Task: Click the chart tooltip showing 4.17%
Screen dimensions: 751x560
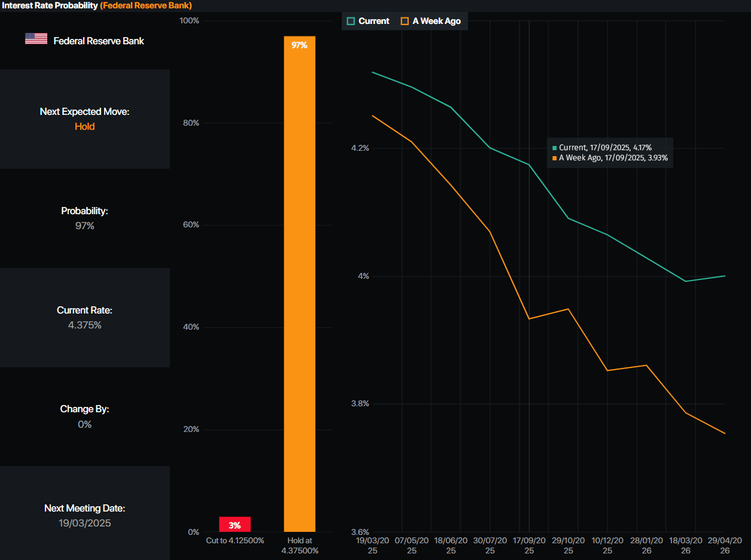Action: (610, 153)
